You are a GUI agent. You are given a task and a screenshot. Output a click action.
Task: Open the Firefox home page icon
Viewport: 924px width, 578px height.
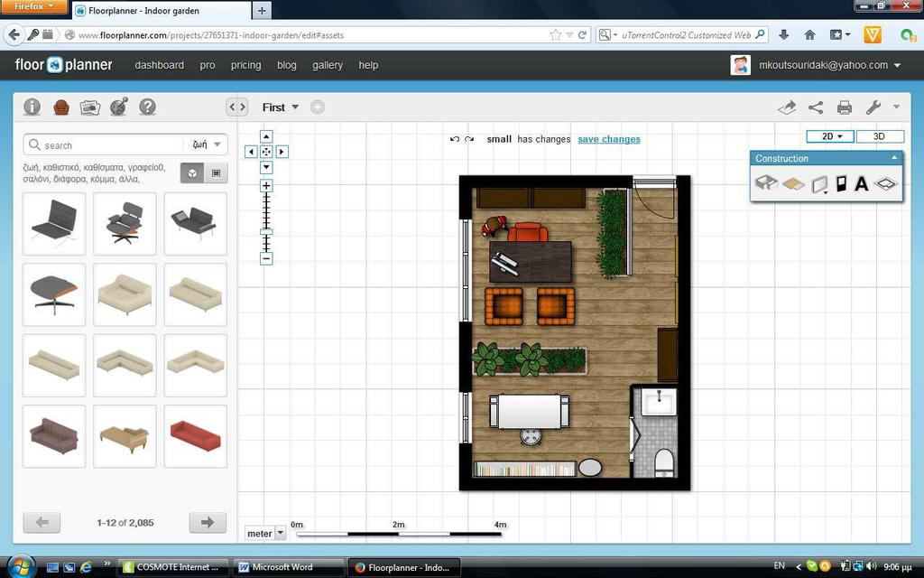(x=809, y=35)
